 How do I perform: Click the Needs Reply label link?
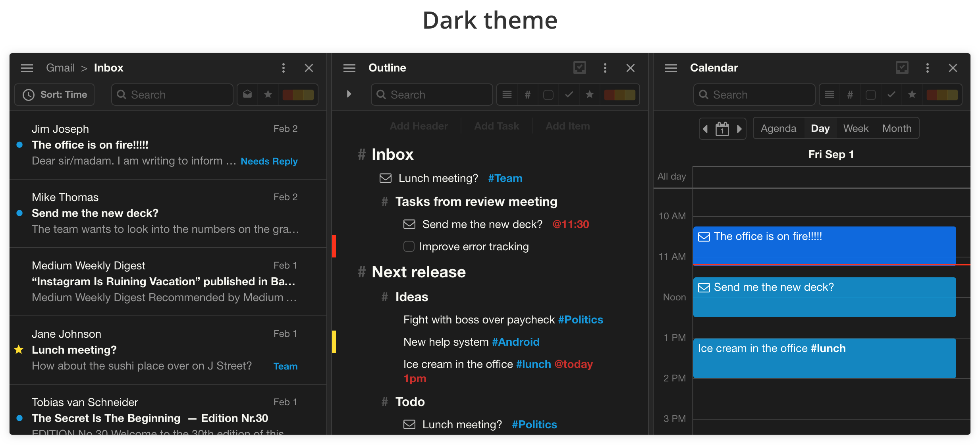[269, 161]
